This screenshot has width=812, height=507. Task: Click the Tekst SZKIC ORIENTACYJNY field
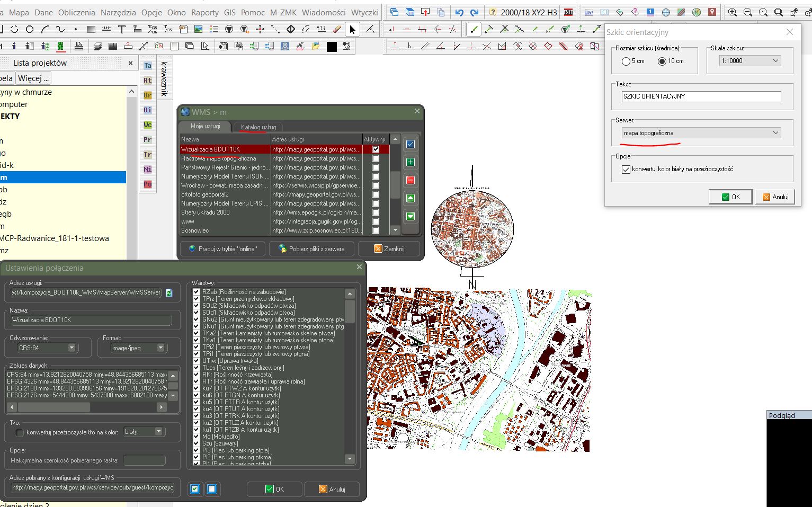tap(701, 96)
